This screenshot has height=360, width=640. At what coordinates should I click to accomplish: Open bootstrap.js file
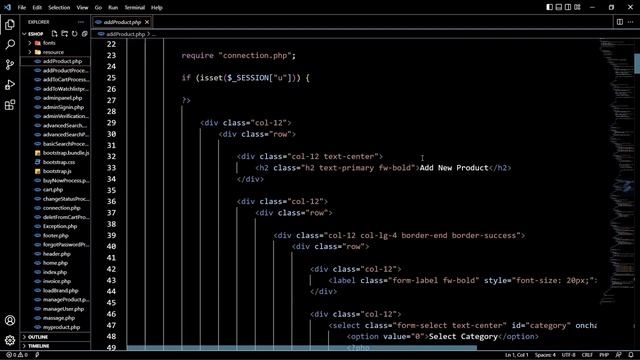tap(56, 171)
